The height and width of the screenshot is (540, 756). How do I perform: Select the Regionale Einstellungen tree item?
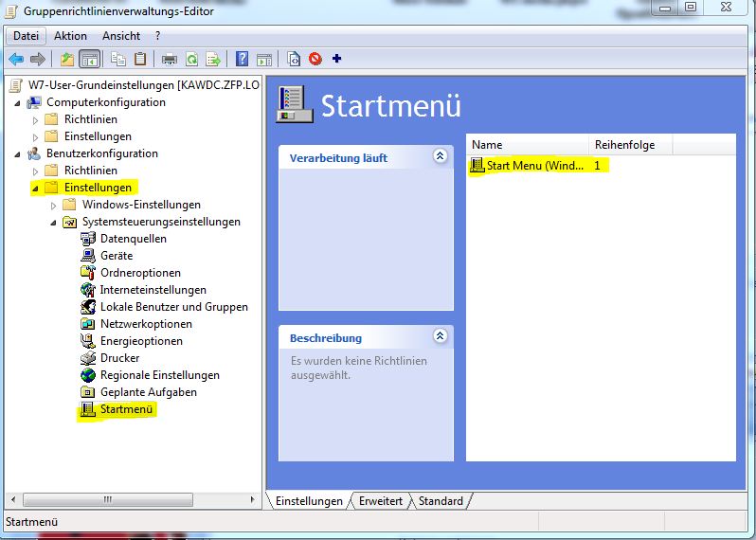click(x=159, y=375)
